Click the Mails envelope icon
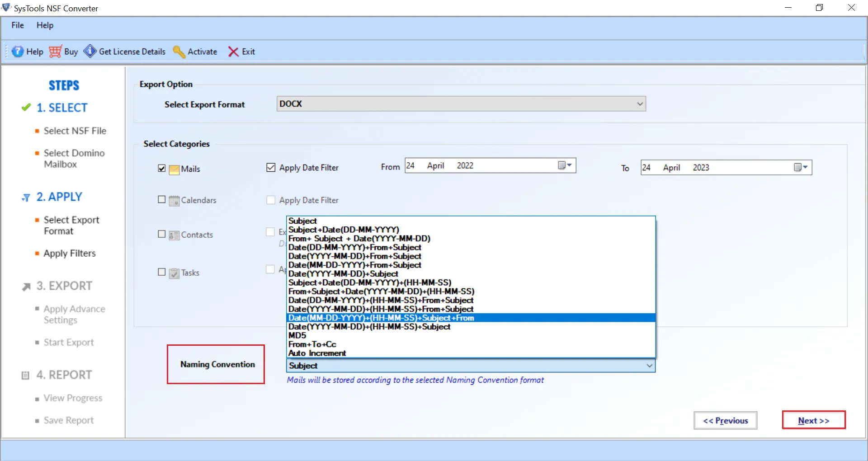The image size is (868, 461). tap(174, 169)
